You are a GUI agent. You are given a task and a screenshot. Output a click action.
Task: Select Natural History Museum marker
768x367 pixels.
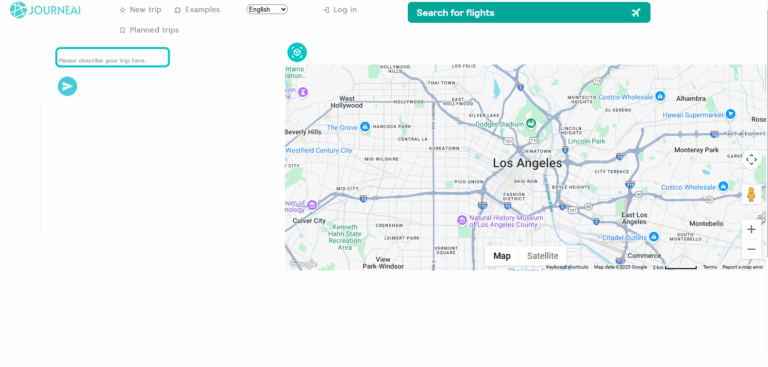click(x=461, y=220)
